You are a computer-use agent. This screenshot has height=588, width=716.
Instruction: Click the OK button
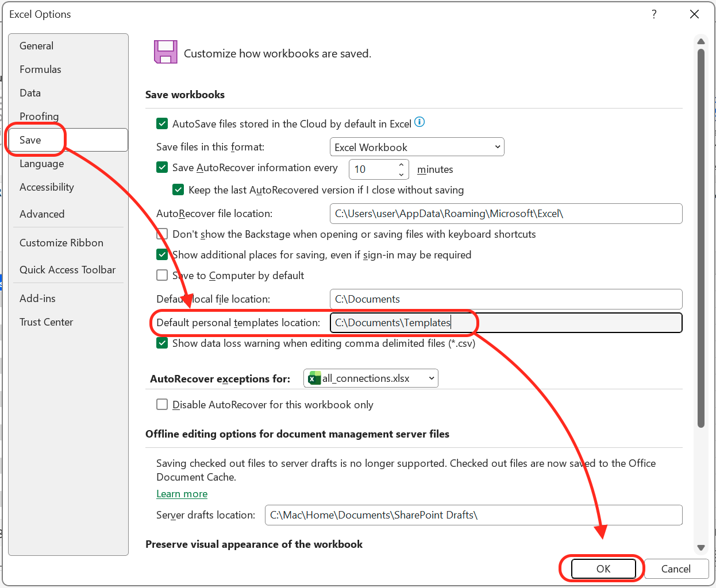[603, 568]
